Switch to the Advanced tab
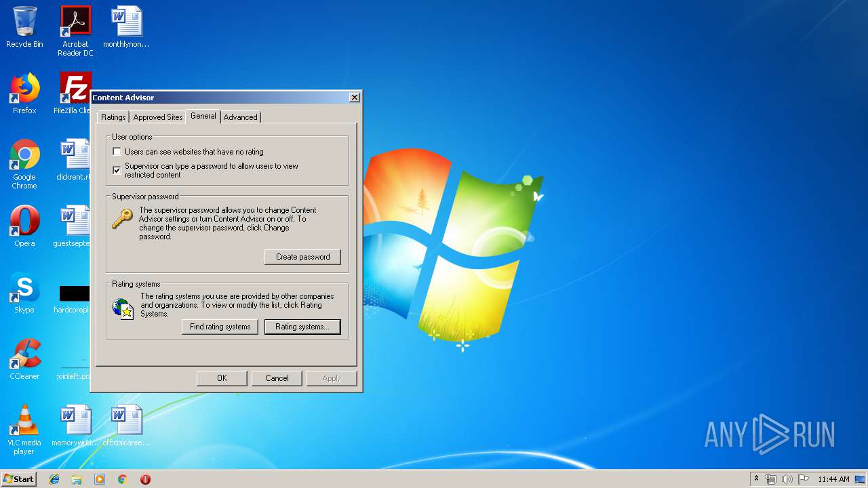 click(241, 117)
